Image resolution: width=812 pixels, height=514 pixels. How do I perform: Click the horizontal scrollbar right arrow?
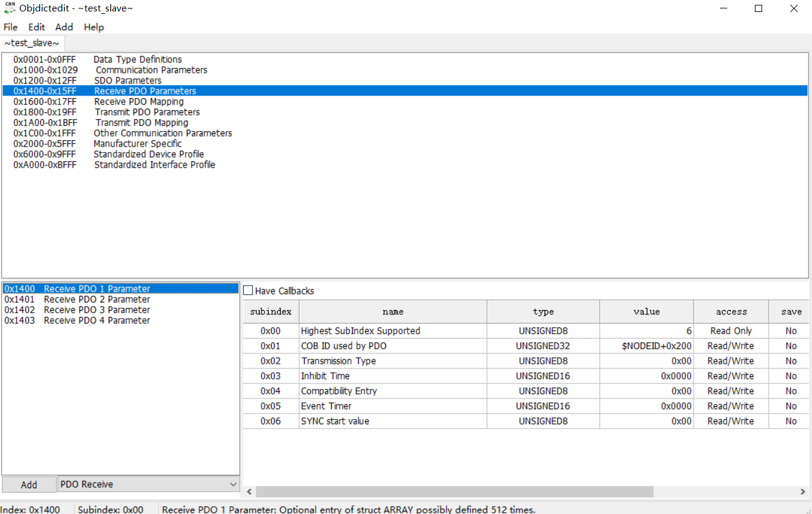click(802, 492)
